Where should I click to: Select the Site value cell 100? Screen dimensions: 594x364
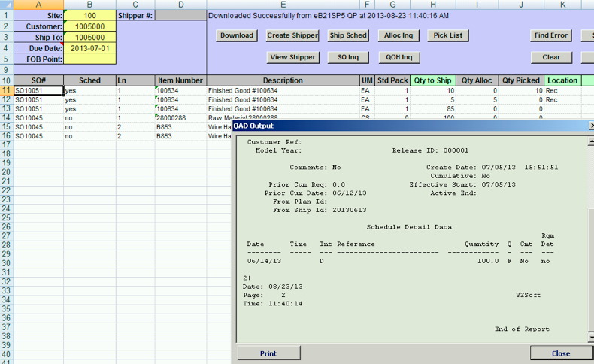[89, 16]
